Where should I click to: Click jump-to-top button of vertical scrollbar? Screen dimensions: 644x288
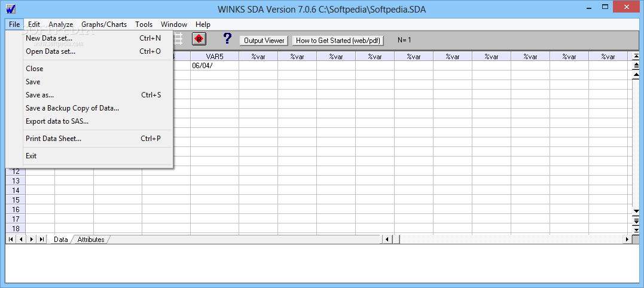click(x=636, y=56)
